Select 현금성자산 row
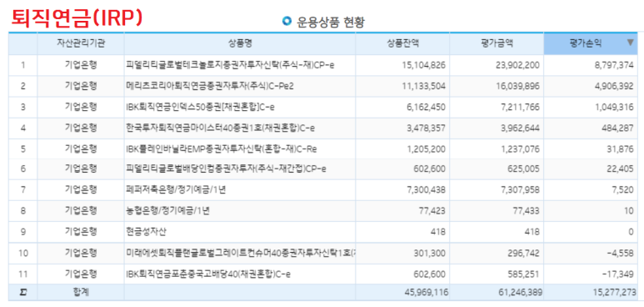The width and height of the screenshot is (644, 307). click(x=322, y=232)
